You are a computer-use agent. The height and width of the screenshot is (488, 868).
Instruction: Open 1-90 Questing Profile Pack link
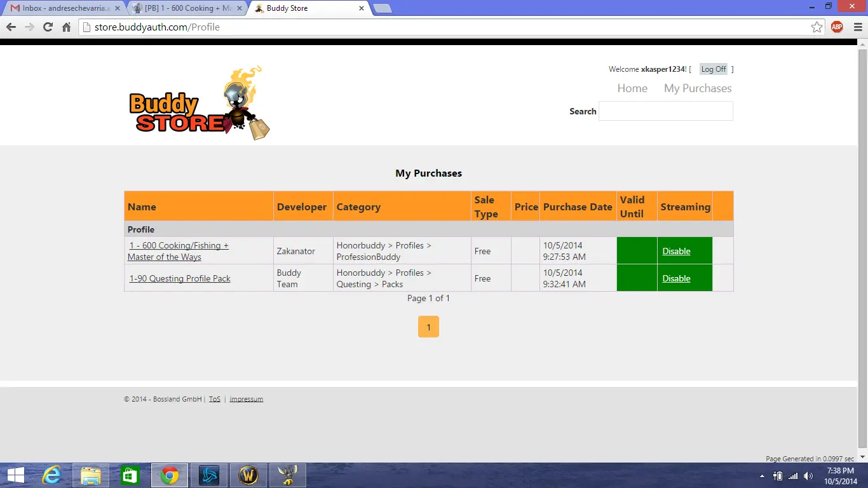click(x=180, y=278)
